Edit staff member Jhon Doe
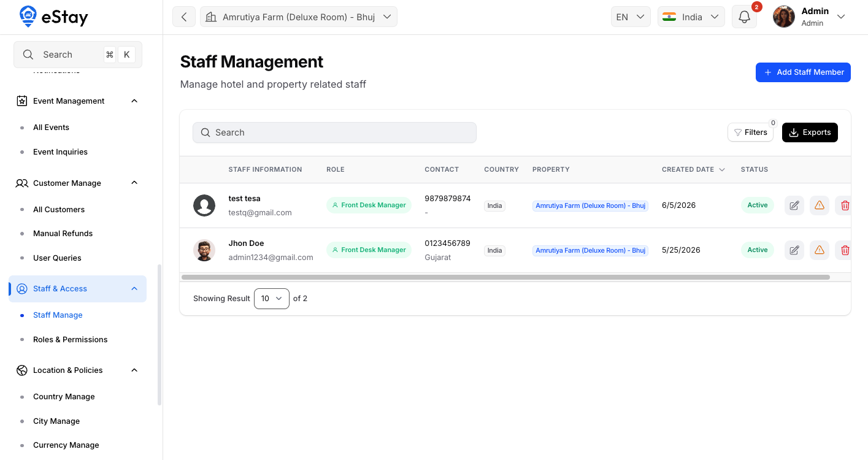868x460 pixels. (794, 250)
